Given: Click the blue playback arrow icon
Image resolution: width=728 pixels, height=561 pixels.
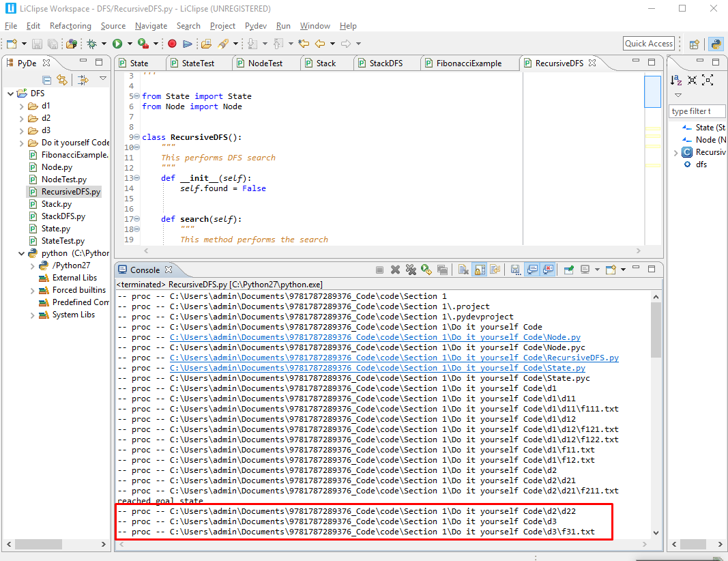Looking at the screenshot, I should tap(188, 44).
